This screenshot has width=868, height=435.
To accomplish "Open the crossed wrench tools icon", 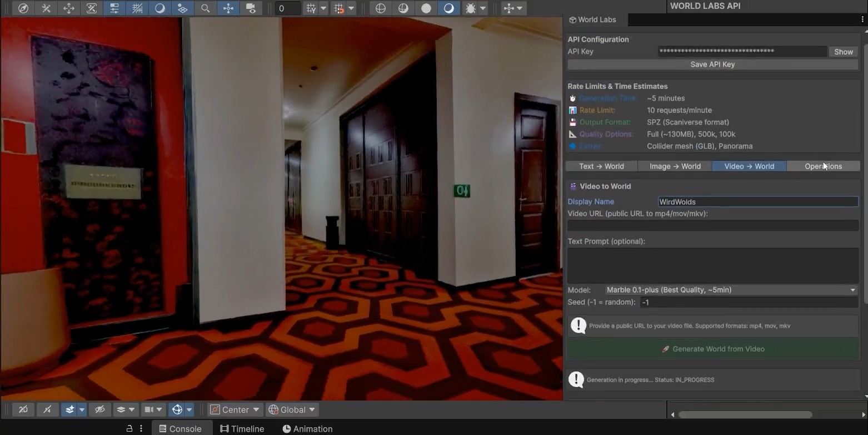I will click(x=46, y=8).
